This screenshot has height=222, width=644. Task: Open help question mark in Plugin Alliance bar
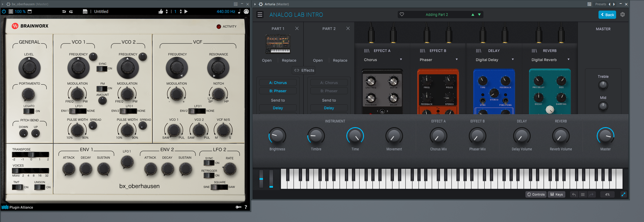[x=246, y=207]
